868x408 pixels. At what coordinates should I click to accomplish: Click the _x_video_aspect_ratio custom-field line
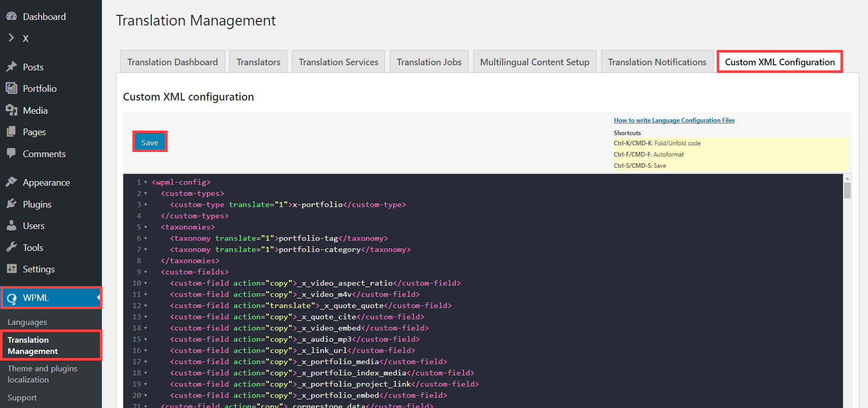tap(315, 283)
